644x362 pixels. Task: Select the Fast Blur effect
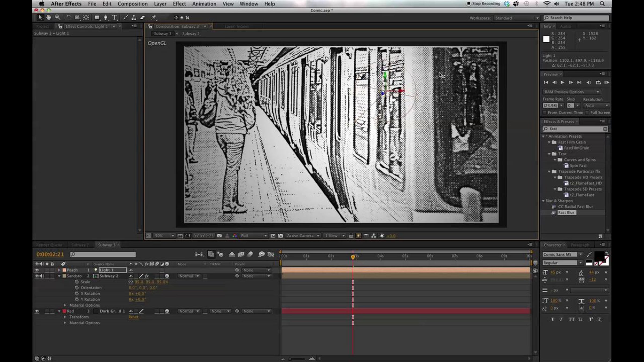(x=566, y=212)
